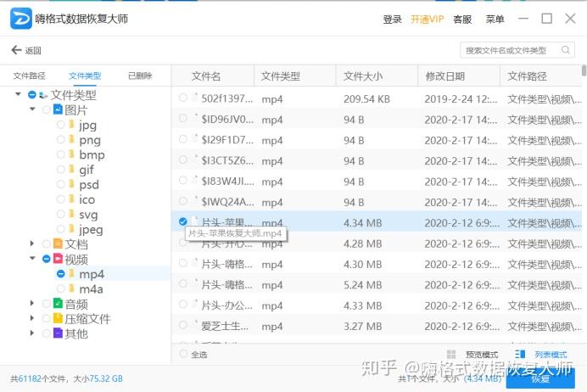Click the back arrow icon labeled 返回
The height and width of the screenshot is (392, 587).
[16, 50]
